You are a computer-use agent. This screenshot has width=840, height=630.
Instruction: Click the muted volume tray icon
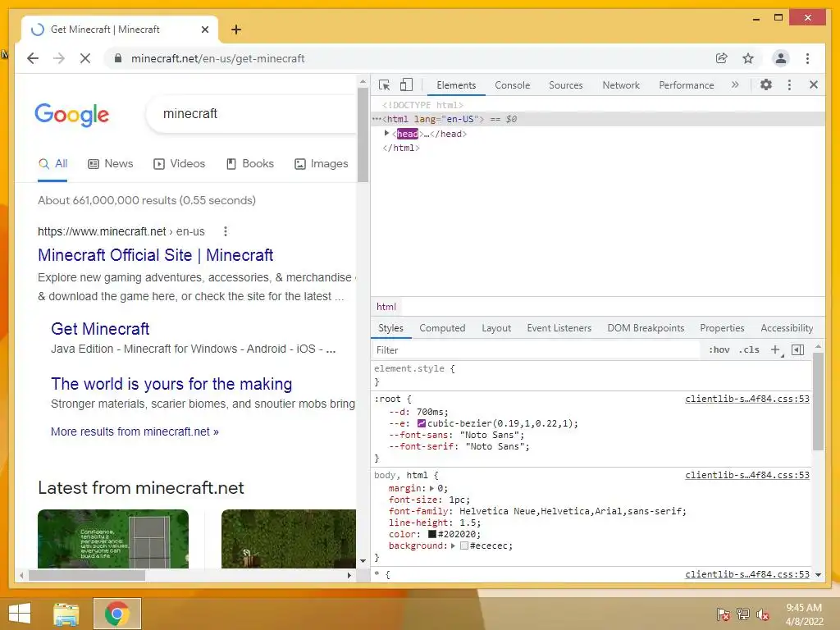763,614
